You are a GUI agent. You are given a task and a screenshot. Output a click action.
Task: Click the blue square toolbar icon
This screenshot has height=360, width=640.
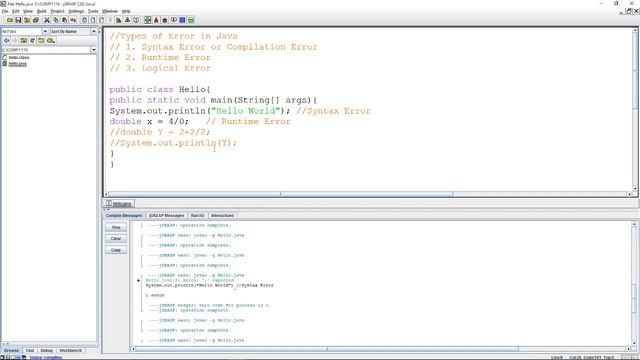182,20
